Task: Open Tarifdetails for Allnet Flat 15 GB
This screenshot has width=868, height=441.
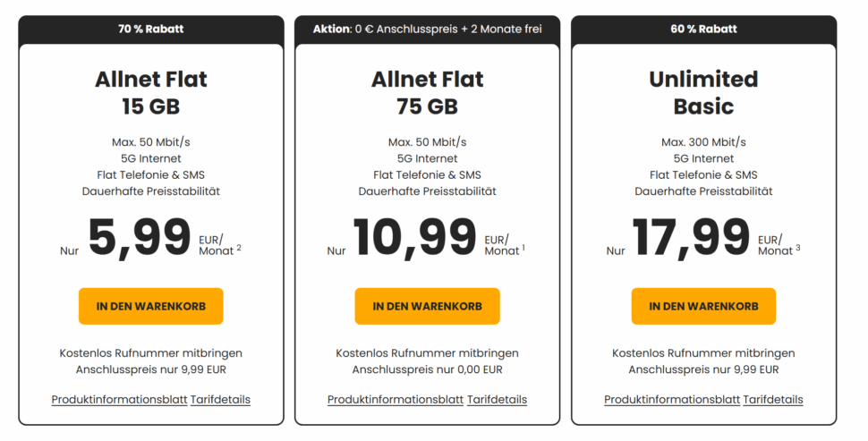Action: tap(220, 399)
